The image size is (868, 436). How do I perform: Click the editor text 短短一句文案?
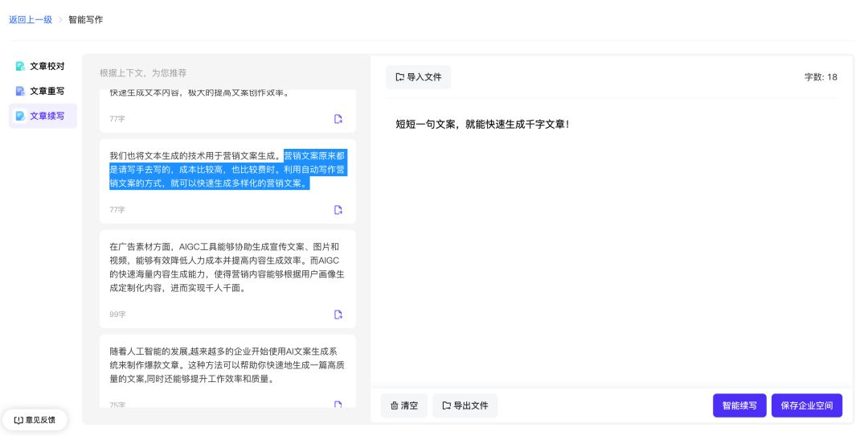425,124
